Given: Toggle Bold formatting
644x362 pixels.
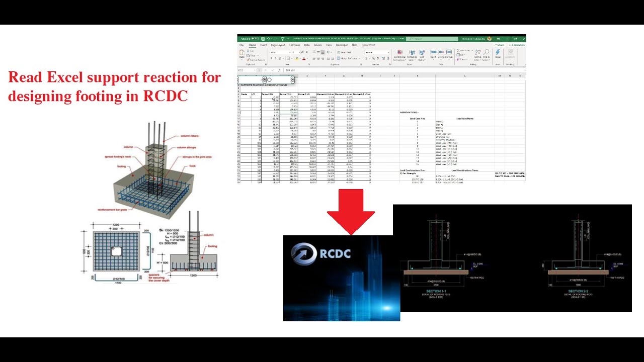Looking at the screenshot, I should click(271, 58).
